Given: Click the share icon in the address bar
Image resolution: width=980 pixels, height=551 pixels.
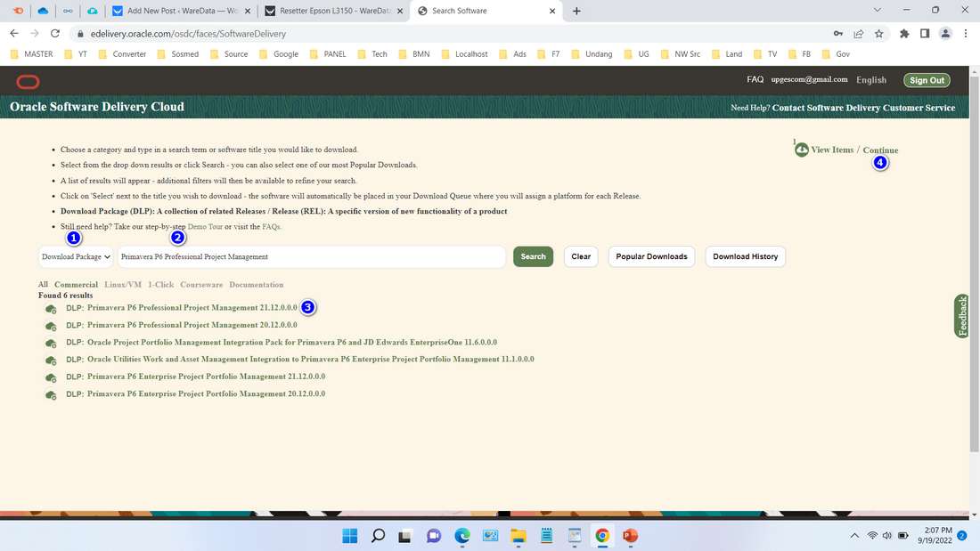Looking at the screenshot, I should (858, 33).
